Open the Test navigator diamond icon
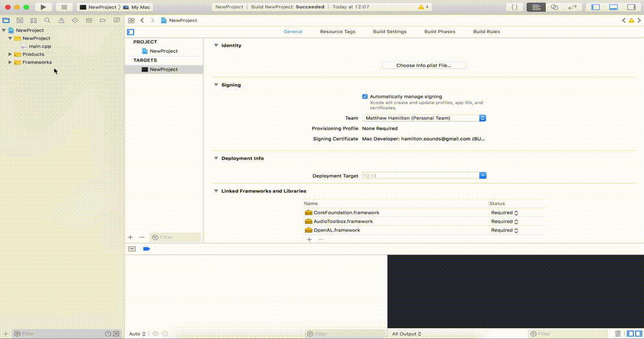 (75, 20)
